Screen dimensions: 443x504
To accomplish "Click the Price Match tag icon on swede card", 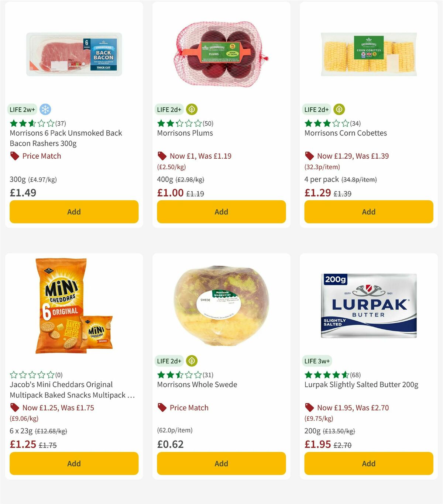I will click(162, 408).
